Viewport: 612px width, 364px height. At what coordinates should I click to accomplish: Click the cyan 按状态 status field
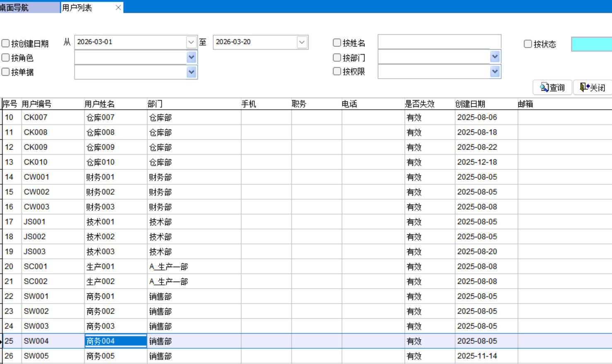click(x=591, y=44)
